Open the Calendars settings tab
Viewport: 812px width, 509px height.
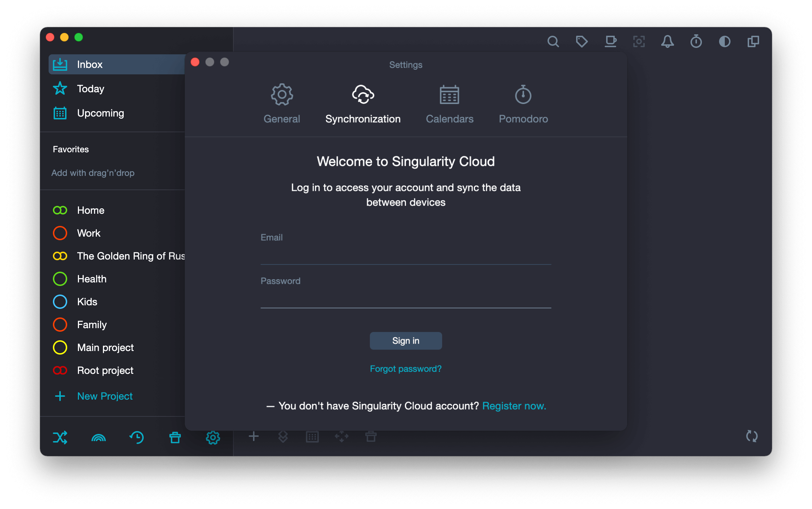pyautogui.click(x=449, y=104)
